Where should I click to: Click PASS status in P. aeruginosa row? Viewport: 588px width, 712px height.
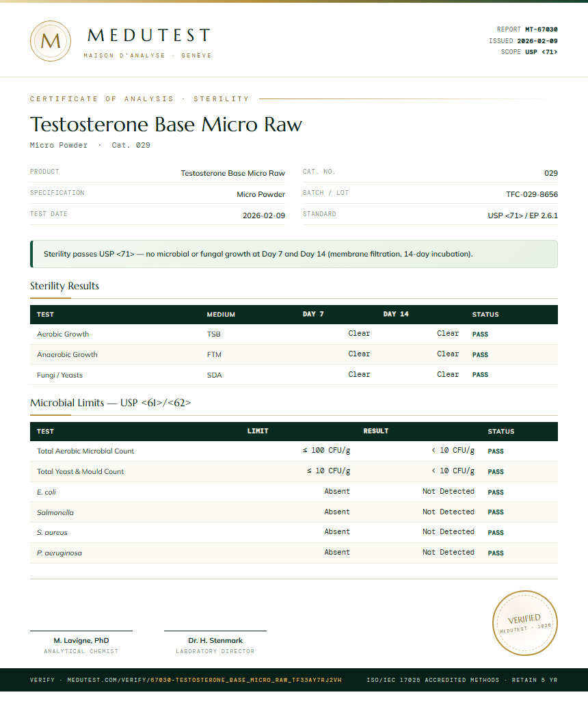click(496, 553)
